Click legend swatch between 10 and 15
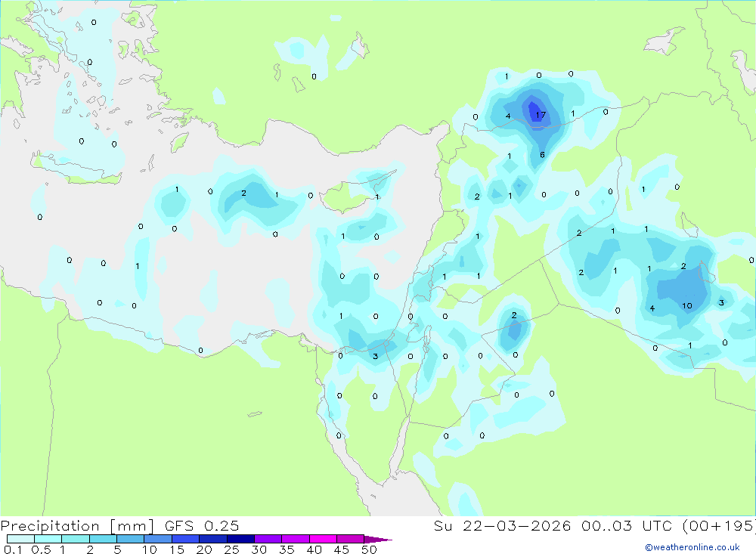This screenshot has height=554, width=756. [158, 539]
